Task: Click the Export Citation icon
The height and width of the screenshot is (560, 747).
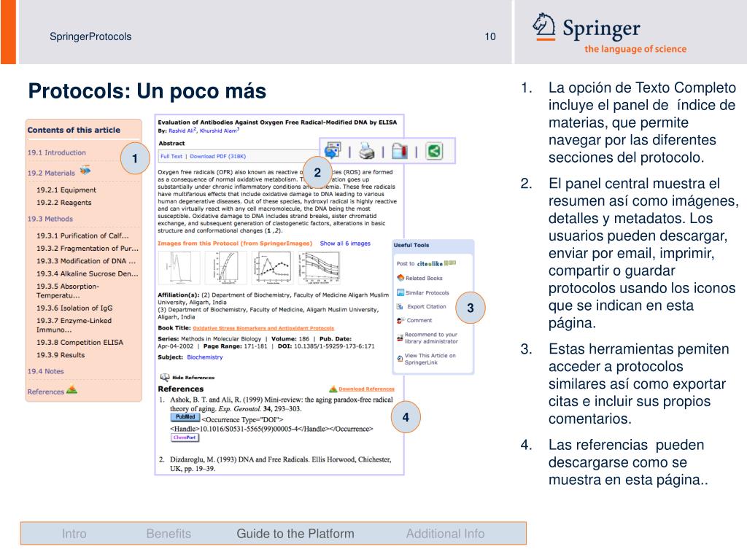Action: click(400, 306)
